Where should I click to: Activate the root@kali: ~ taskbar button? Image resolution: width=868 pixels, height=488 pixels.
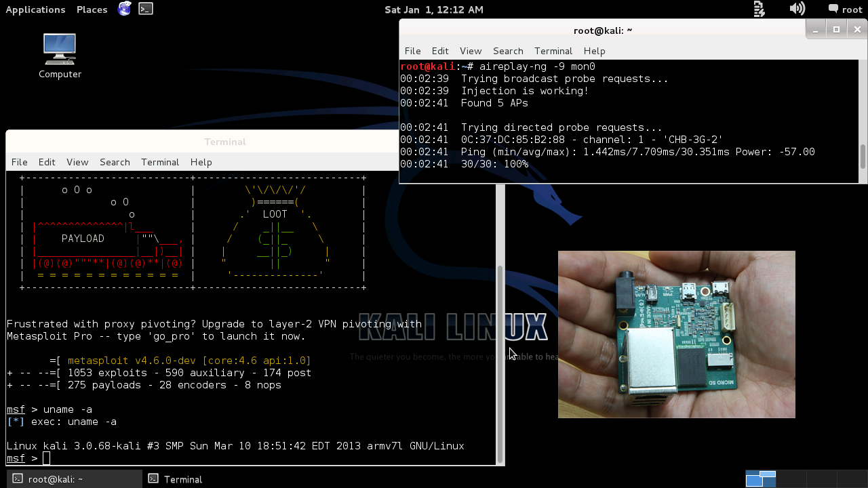[71, 479]
